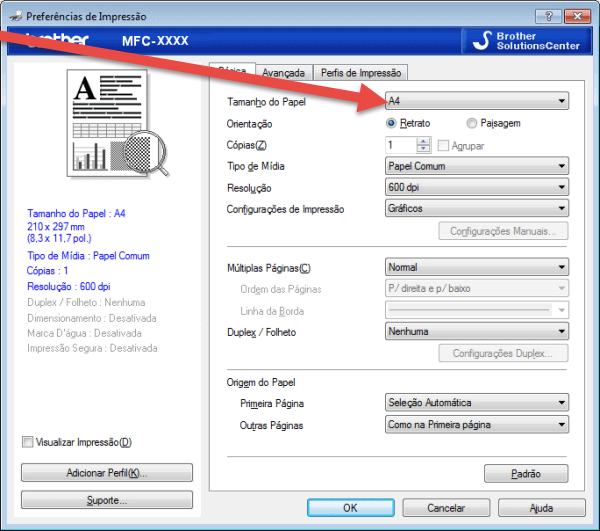The image size is (600, 531).
Task: Increase copies with the up arrow
Action: [424, 141]
